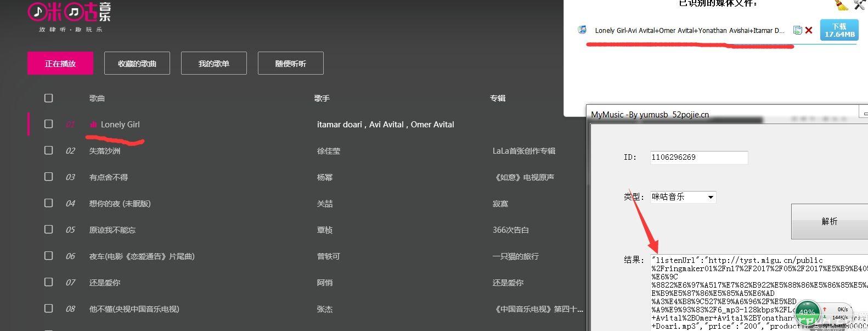The image size is (868, 331).
Task: Open the tools settings icon
Action: (x=860, y=4)
